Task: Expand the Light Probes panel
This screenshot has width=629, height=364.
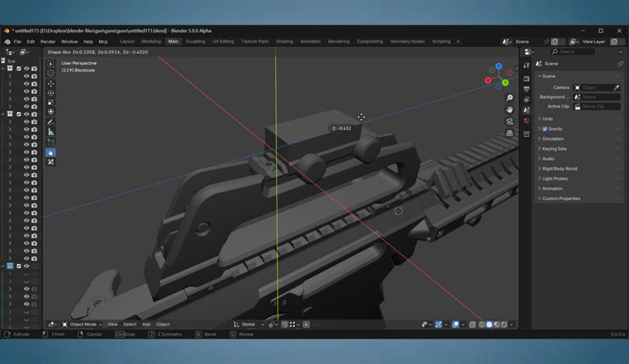Action: tap(555, 179)
